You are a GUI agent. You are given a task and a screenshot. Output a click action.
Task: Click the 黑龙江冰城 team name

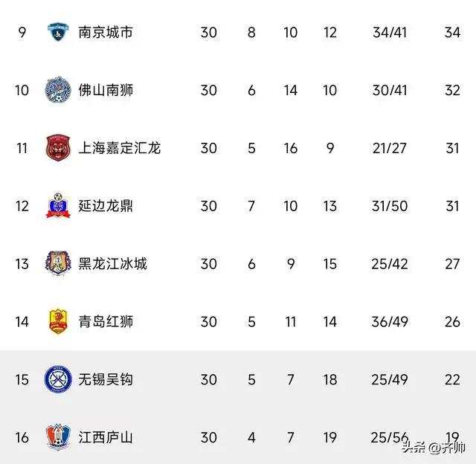click(x=112, y=264)
